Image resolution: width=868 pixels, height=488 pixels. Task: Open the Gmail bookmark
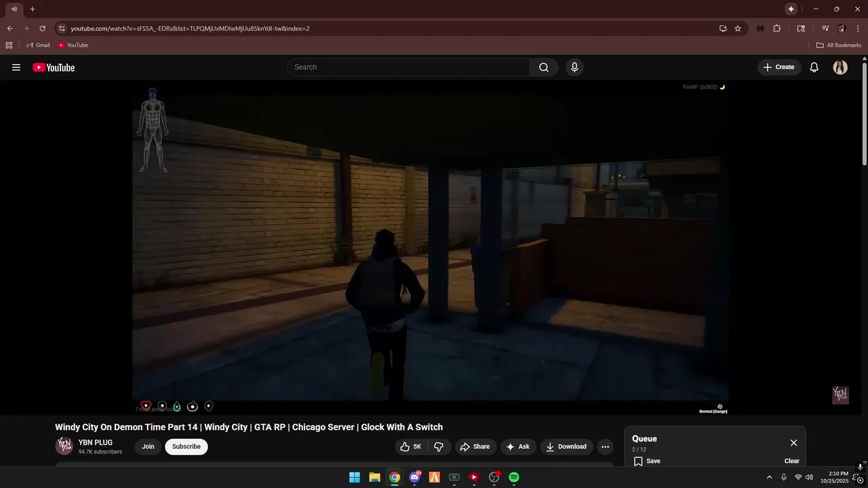pyautogui.click(x=38, y=45)
